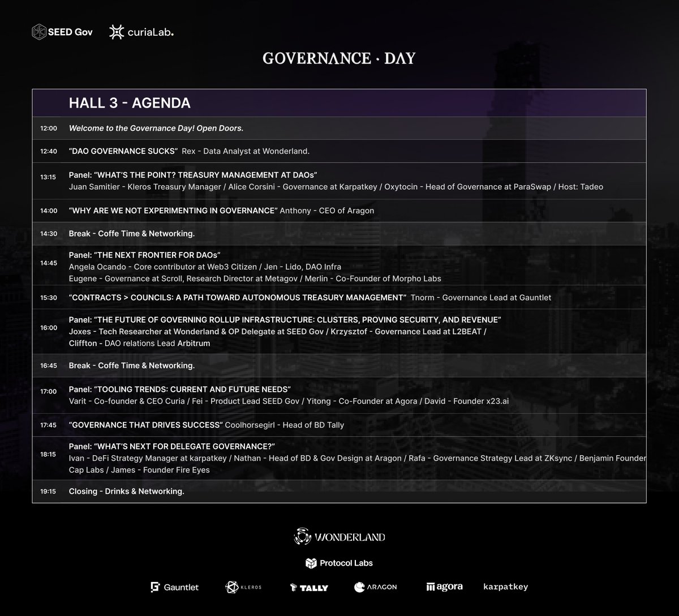This screenshot has height=616, width=679.
Task: Select the 'WHY ARE WE NOT EXPERIMENTING' talk
Action: click(x=173, y=211)
